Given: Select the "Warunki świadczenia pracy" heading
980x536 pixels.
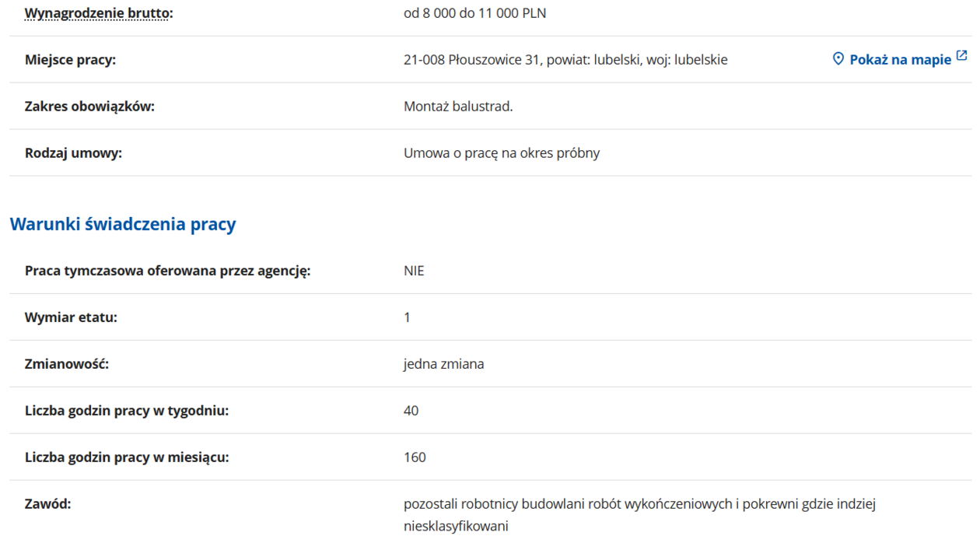Looking at the screenshot, I should (x=123, y=224).
